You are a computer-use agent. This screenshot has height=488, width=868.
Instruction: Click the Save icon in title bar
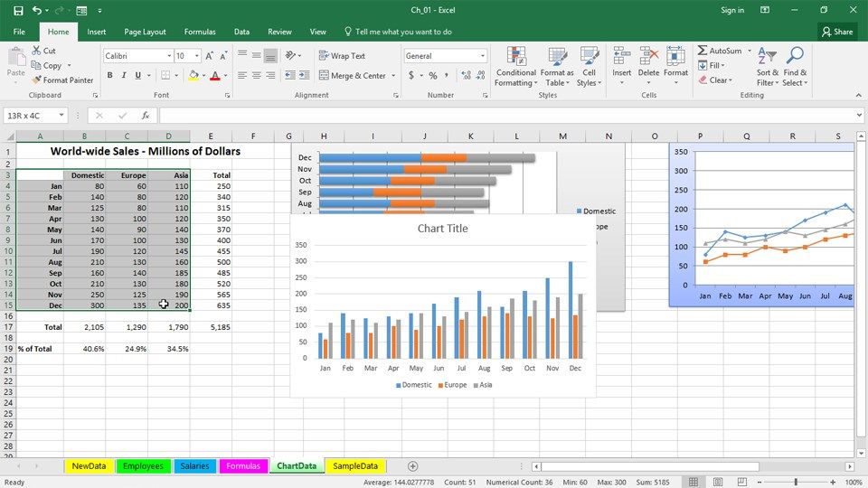[x=18, y=10]
